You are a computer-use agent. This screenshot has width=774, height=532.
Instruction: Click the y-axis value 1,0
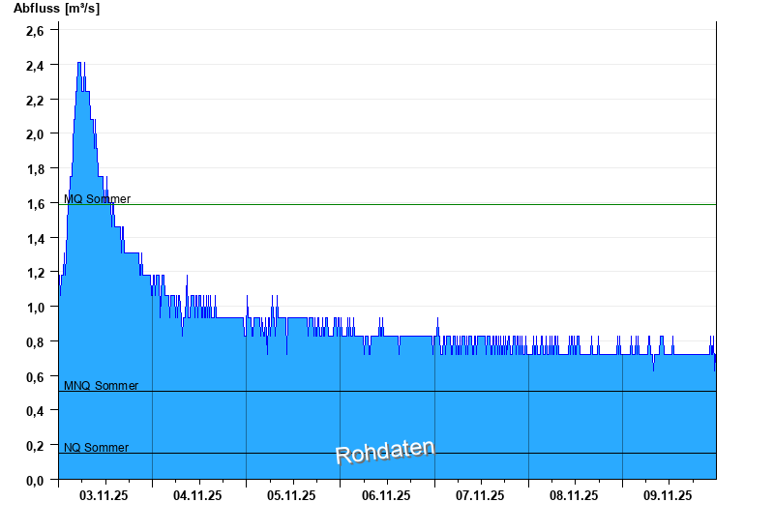[35, 308]
